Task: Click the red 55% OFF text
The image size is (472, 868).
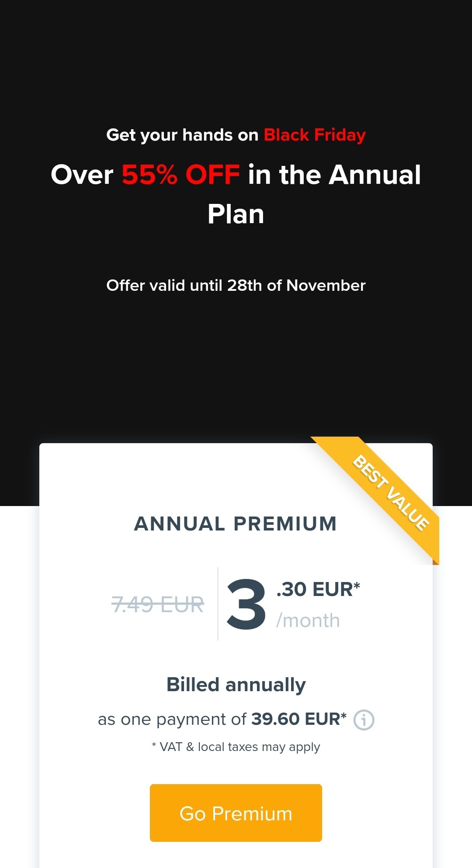Action: point(180,175)
